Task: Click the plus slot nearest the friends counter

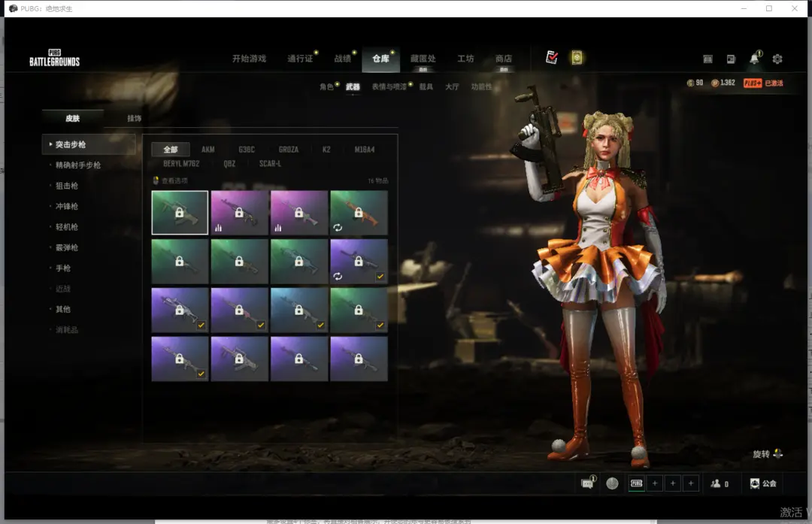Action: pyautogui.click(x=691, y=483)
